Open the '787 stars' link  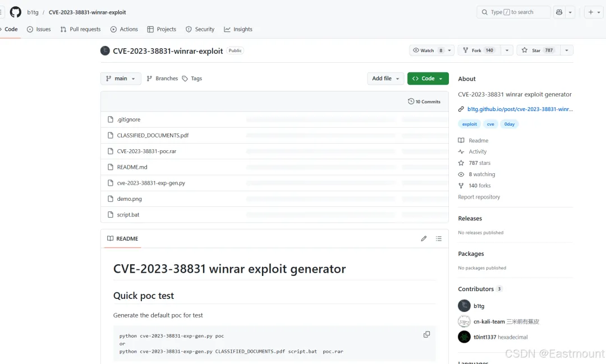(x=480, y=163)
